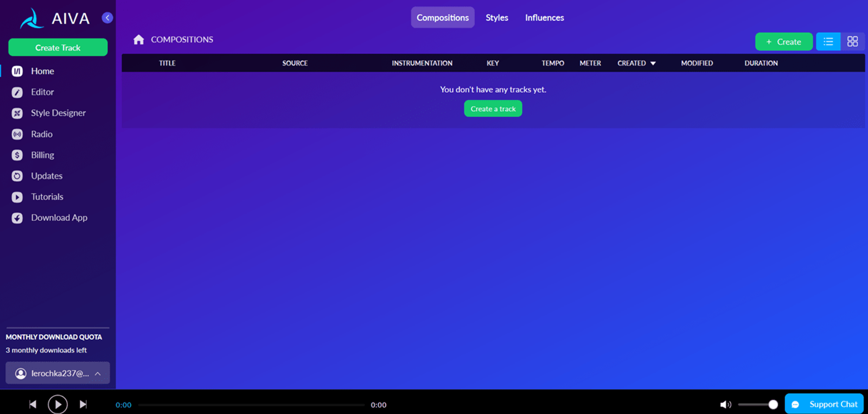
Task: Open the Download App page
Action: 59,218
